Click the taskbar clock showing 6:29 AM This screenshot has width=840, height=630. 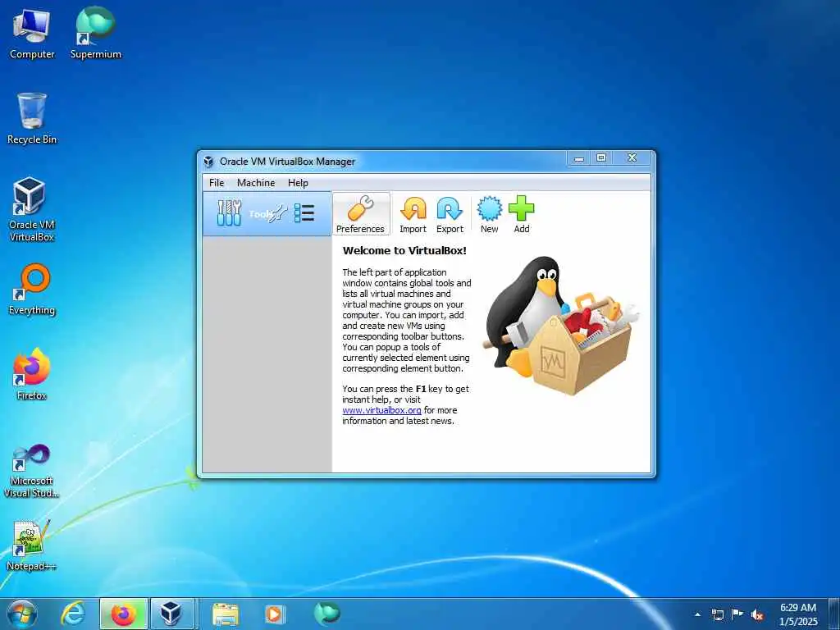coord(798,614)
